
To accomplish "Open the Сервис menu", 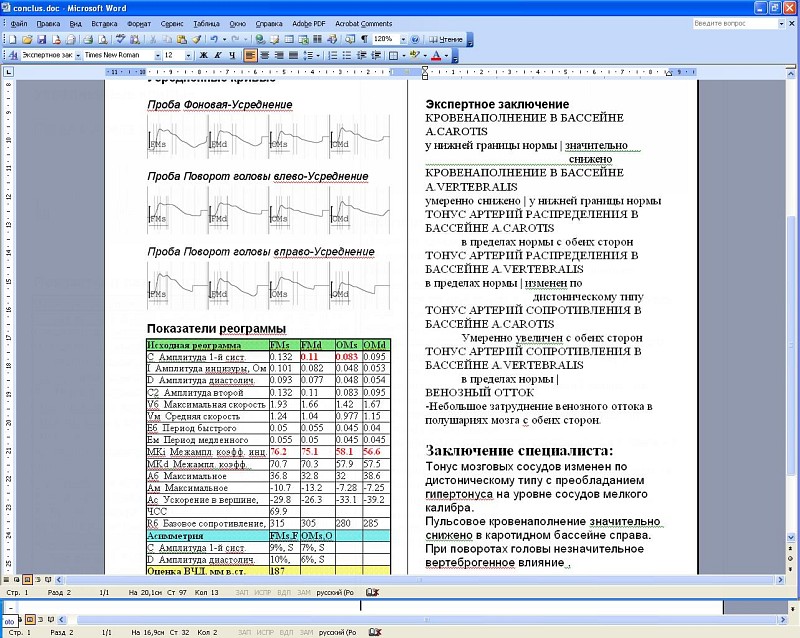I will 172,23.
